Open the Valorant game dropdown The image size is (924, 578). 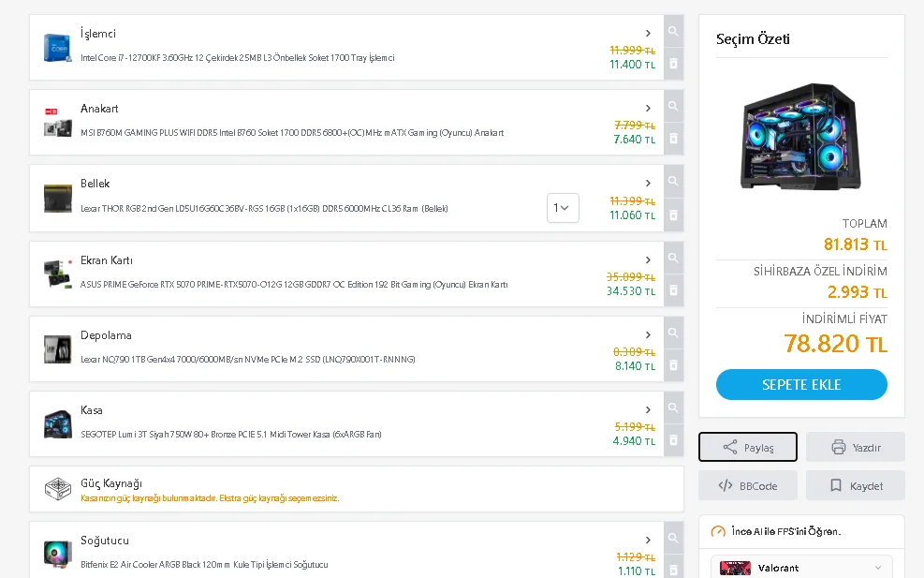[x=801, y=568]
